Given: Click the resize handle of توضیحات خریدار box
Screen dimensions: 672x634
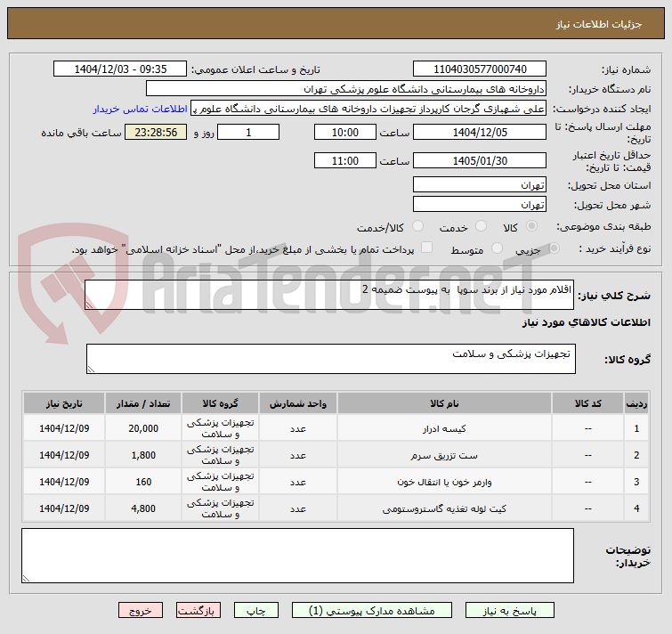Looking at the screenshot, I should (x=26, y=578).
